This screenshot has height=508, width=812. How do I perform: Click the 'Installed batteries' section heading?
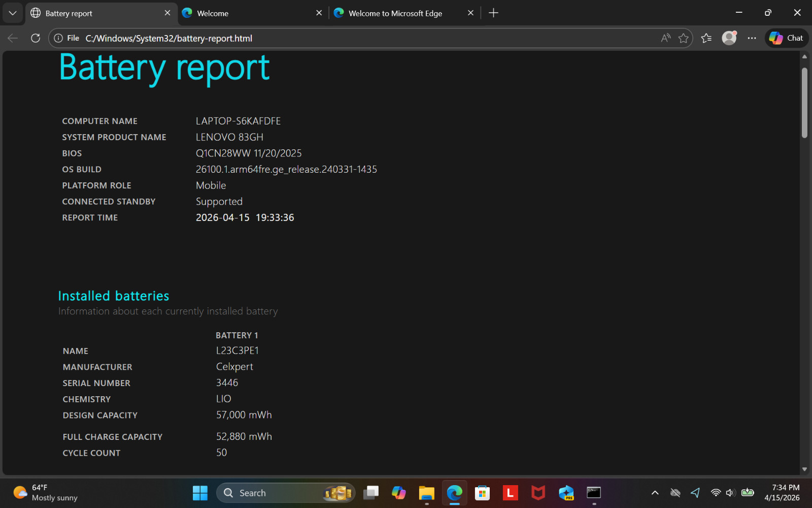pos(114,296)
